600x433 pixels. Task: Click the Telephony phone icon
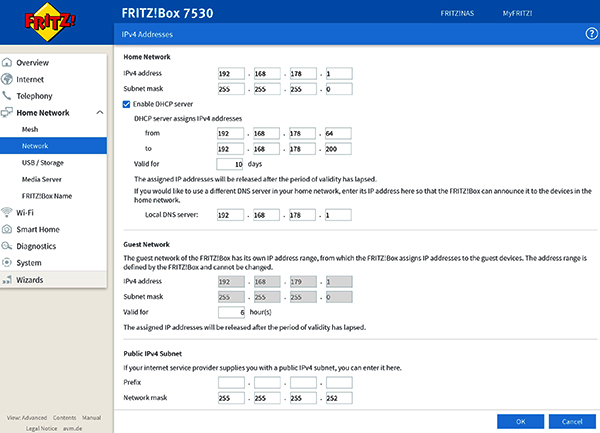(7, 95)
